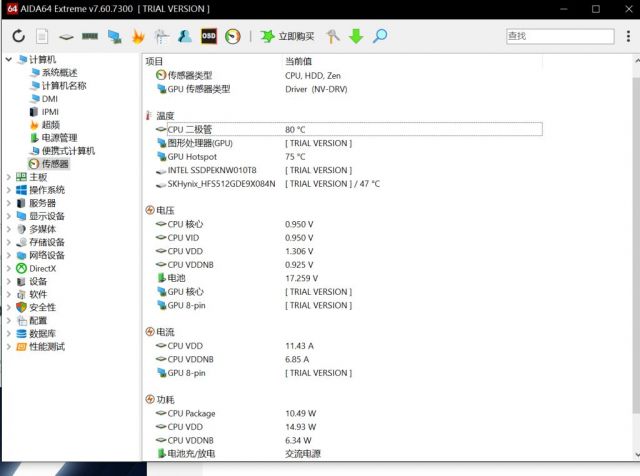Expand the DirectX tree node
This screenshot has height=476, width=640.
coord(9,269)
